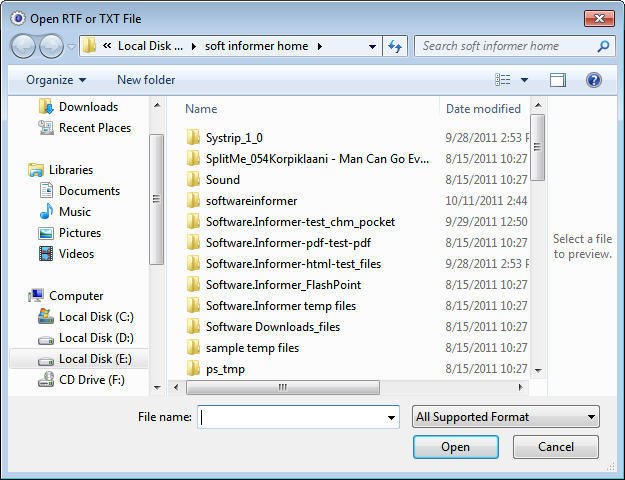Image resolution: width=625 pixels, height=480 pixels.
Task: Select the Libraries node
Action: [61, 170]
